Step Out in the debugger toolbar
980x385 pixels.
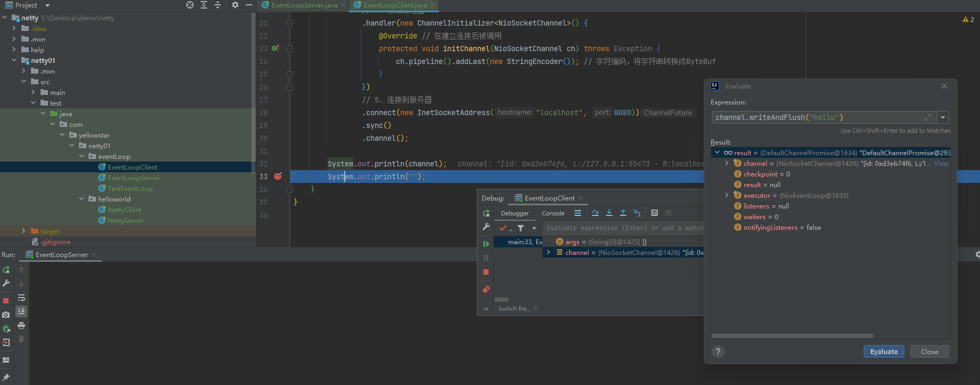623,213
